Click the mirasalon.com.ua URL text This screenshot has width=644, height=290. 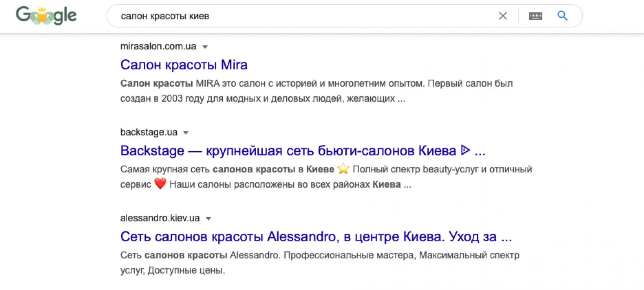158,46
